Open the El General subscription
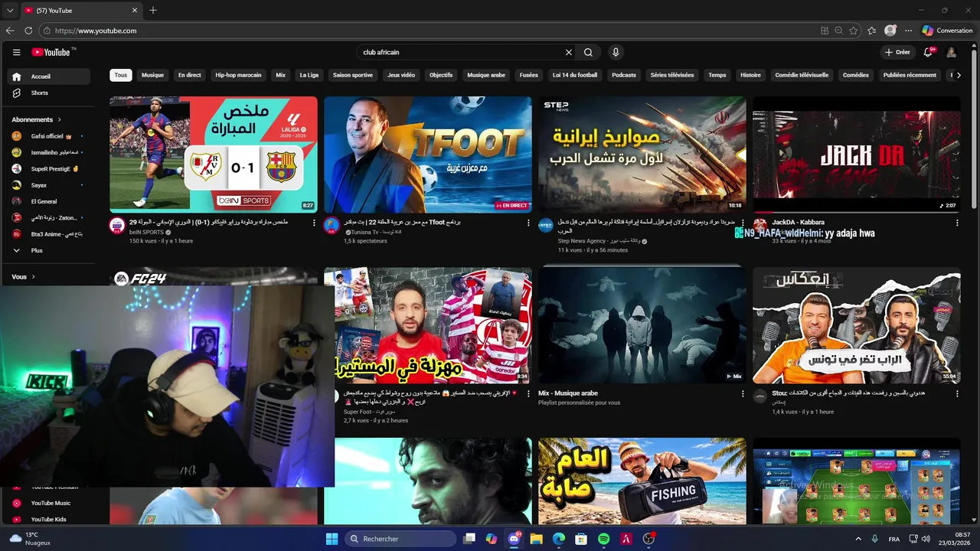Screen dimensions: 980x551 (x=49, y=201)
